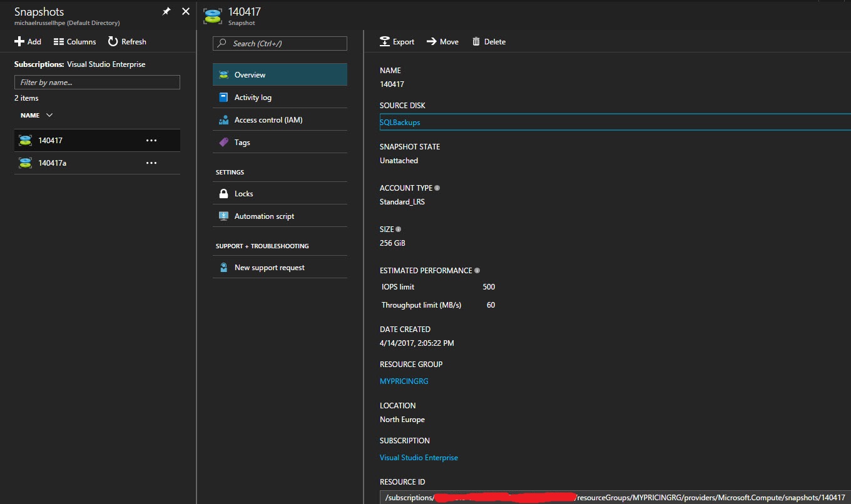Open the Locks settings
Screen dimensions: 851x504
coord(280,193)
